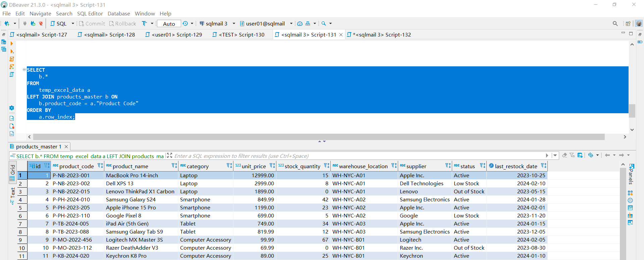
Task: Click the horizontal scrollbar of the SQL editor
Action: point(319,137)
